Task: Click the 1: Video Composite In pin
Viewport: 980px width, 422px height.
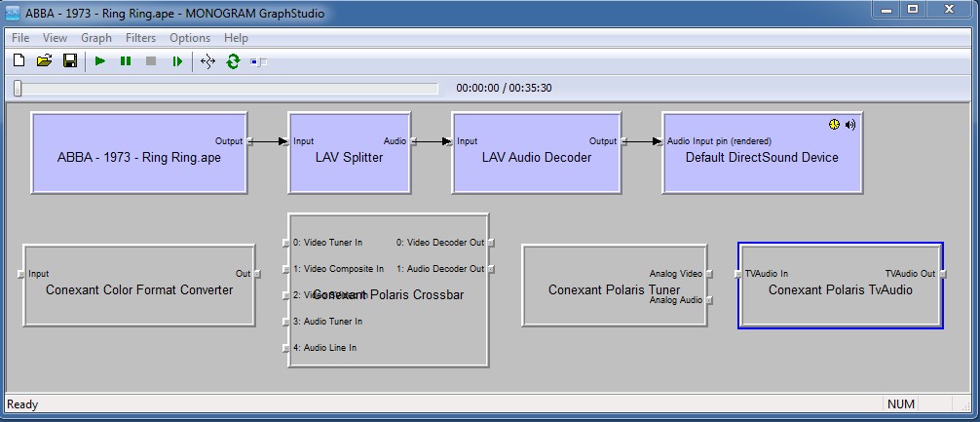Action: [285, 269]
